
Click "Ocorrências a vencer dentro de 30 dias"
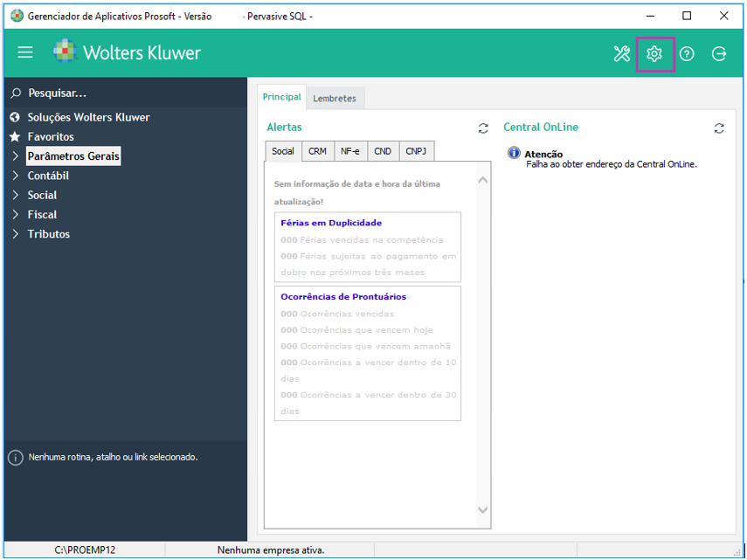pos(369,403)
